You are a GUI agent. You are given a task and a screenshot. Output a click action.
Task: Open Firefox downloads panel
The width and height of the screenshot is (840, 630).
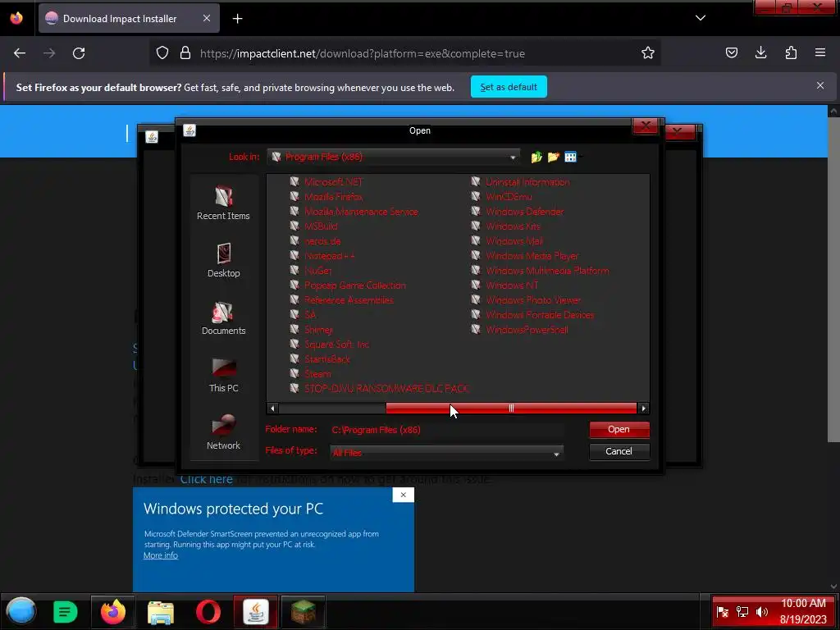(760, 52)
